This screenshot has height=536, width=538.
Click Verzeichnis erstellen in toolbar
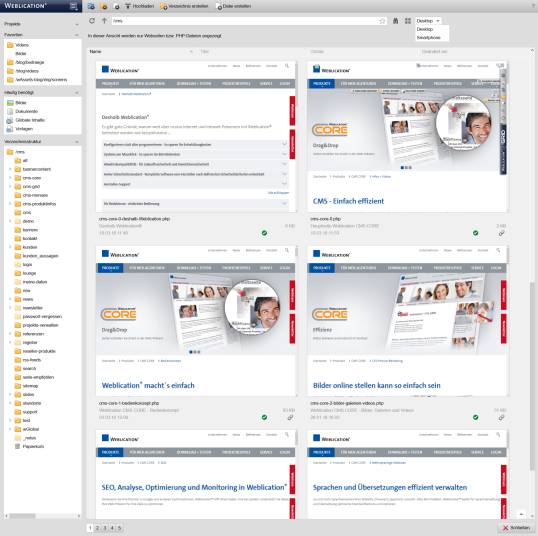(x=184, y=6)
